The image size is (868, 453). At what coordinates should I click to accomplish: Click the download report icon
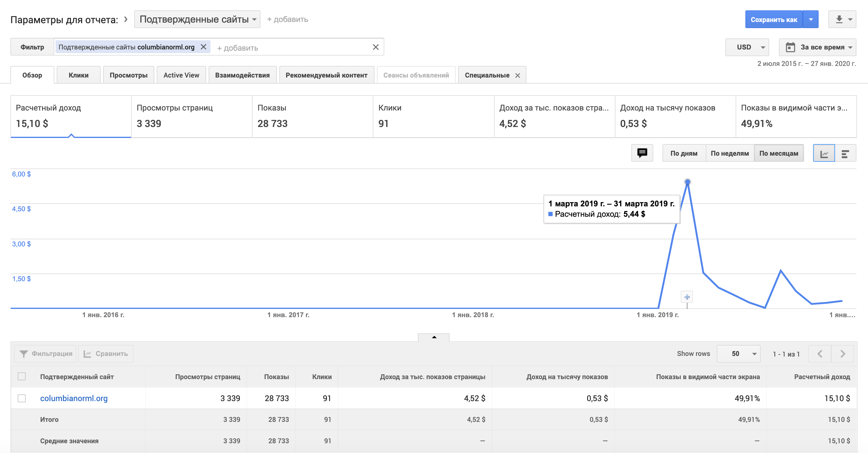tap(839, 20)
